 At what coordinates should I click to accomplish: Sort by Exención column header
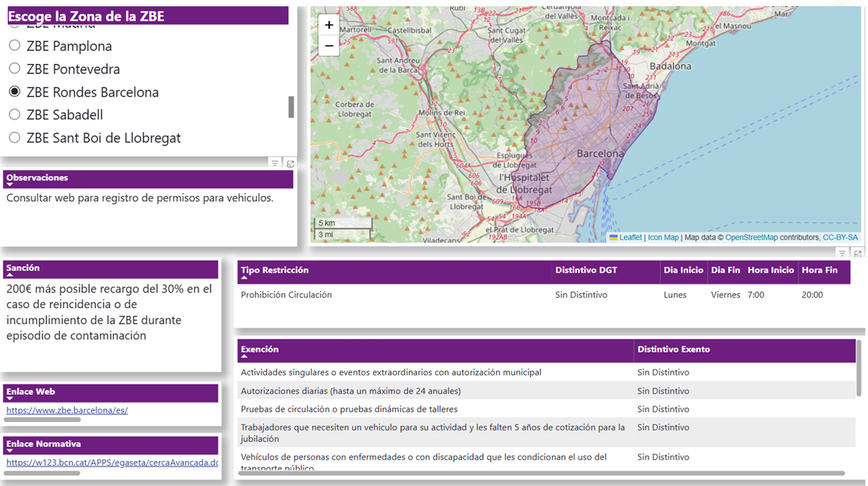pos(260,349)
